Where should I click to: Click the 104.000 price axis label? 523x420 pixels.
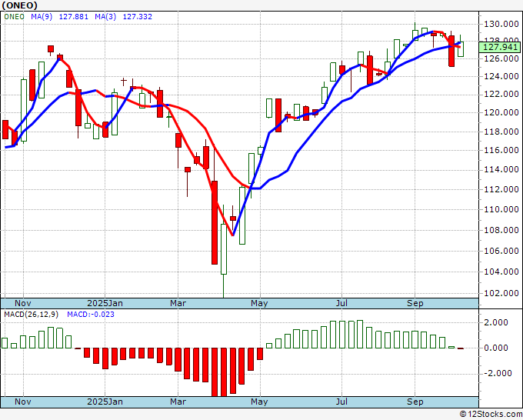[501, 272]
